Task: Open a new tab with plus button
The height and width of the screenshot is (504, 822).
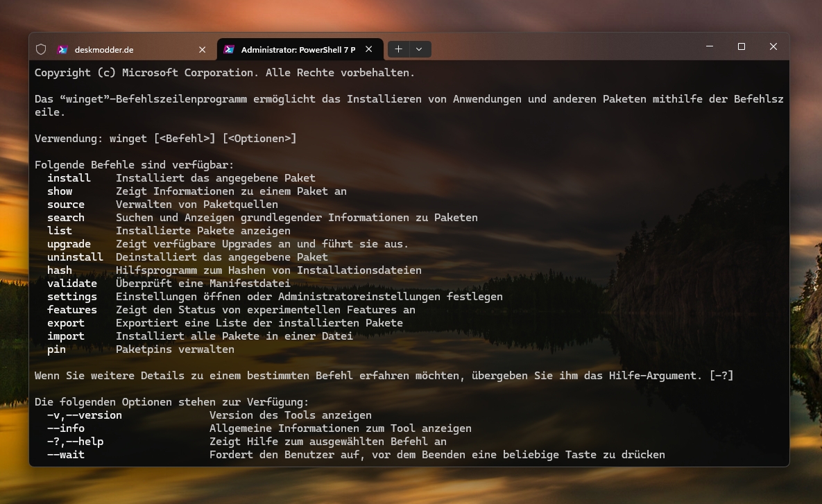Action: (398, 49)
